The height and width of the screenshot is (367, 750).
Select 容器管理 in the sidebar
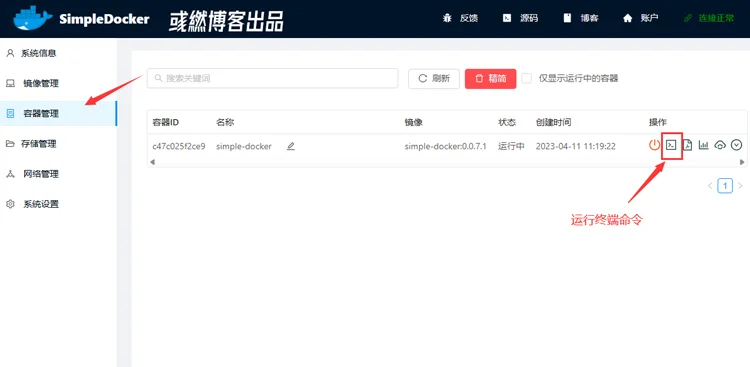point(58,113)
